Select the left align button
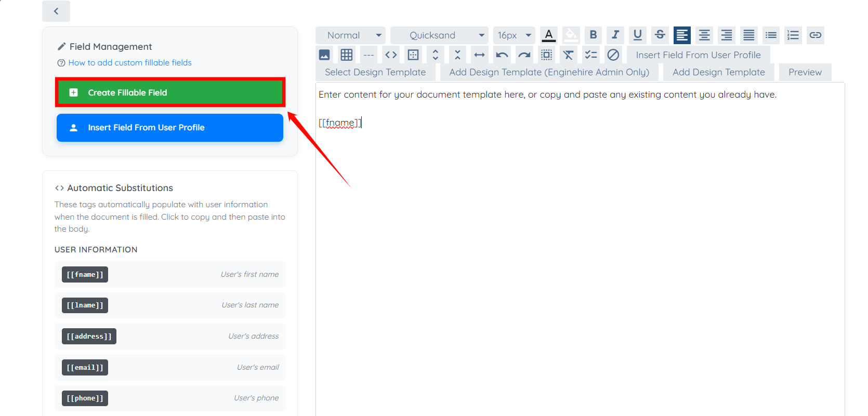 682,35
